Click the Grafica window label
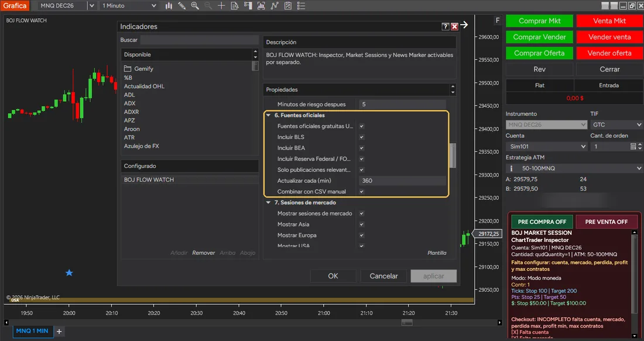This screenshot has height=341, width=644. (15, 6)
